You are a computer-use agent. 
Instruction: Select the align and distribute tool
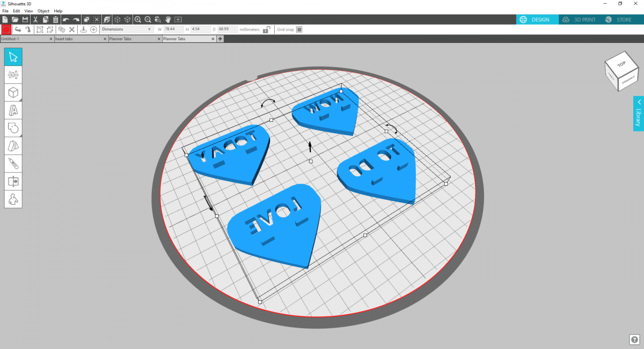click(x=13, y=75)
